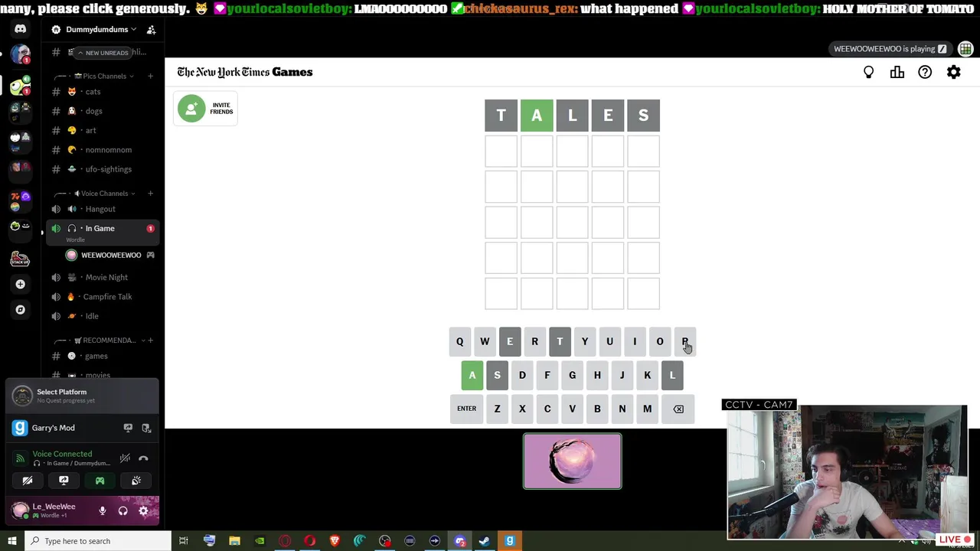Collapse the Pics Channels category
This screenshot has height=551, width=980.
(104, 76)
